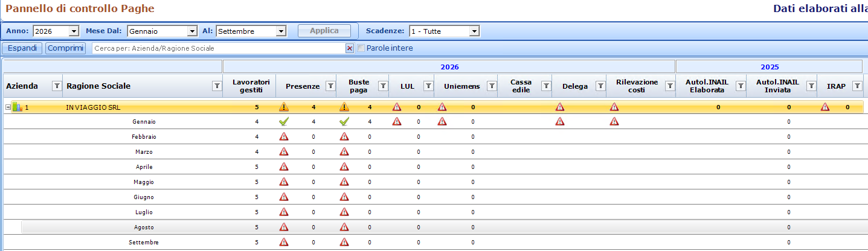This screenshot has height=251, width=868.
Task: Select the Aprile month row label
Action: pyautogui.click(x=144, y=167)
